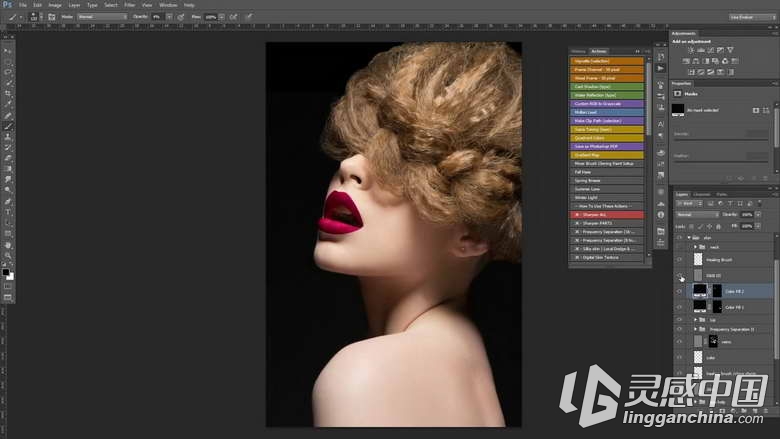The width and height of the screenshot is (780, 439).
Task: Open the File menu
Action: [x=22, y=5]
